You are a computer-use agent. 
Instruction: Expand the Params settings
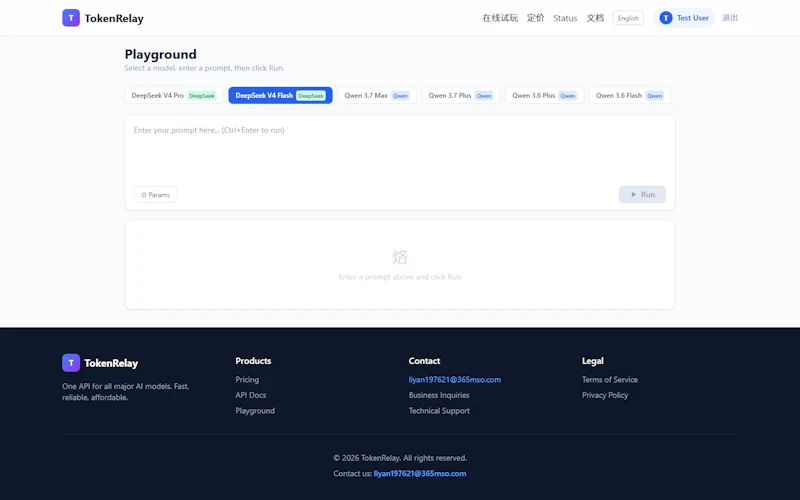pos(156,194)
